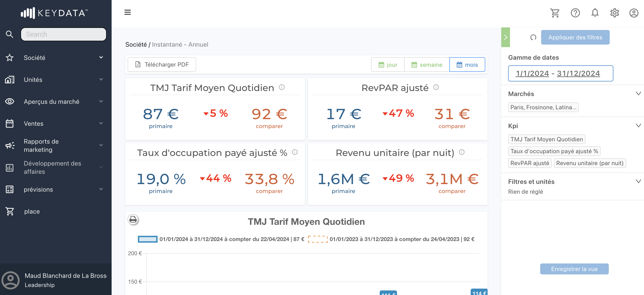Click info icon next to TMJ Tarif Moyen Quotidien

click(282, 87)
